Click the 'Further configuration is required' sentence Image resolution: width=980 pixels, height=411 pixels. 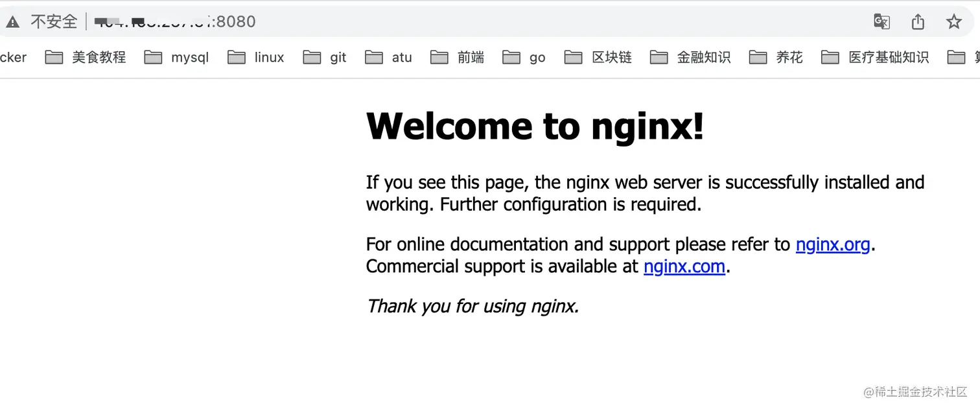tap(571, 205)
